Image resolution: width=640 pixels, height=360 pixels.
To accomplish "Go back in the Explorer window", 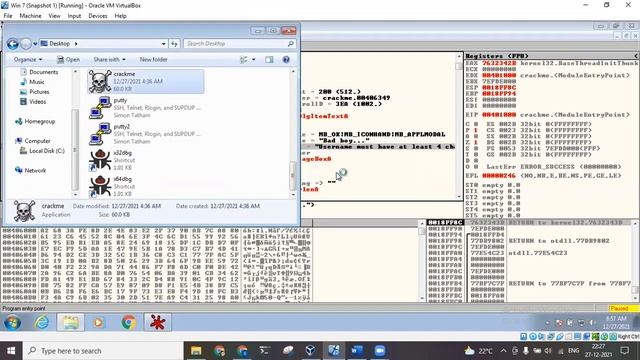I will [x=13, y=44].
